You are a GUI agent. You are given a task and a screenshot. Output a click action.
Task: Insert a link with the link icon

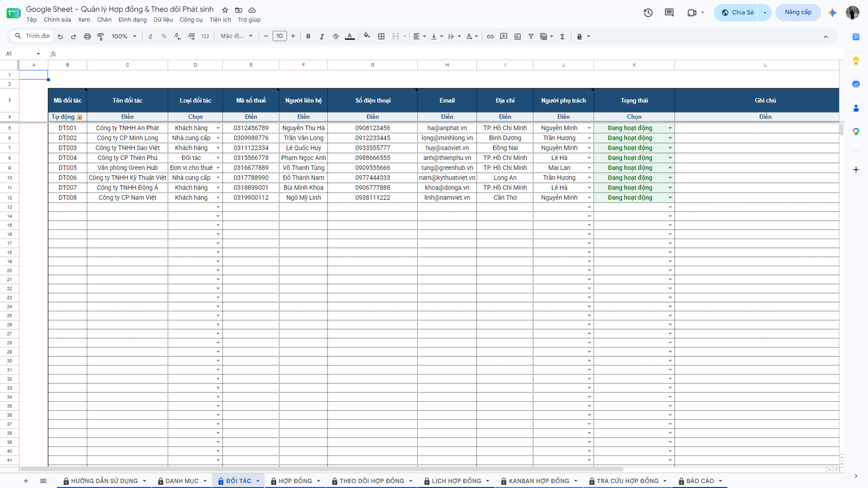click(490, 36)
